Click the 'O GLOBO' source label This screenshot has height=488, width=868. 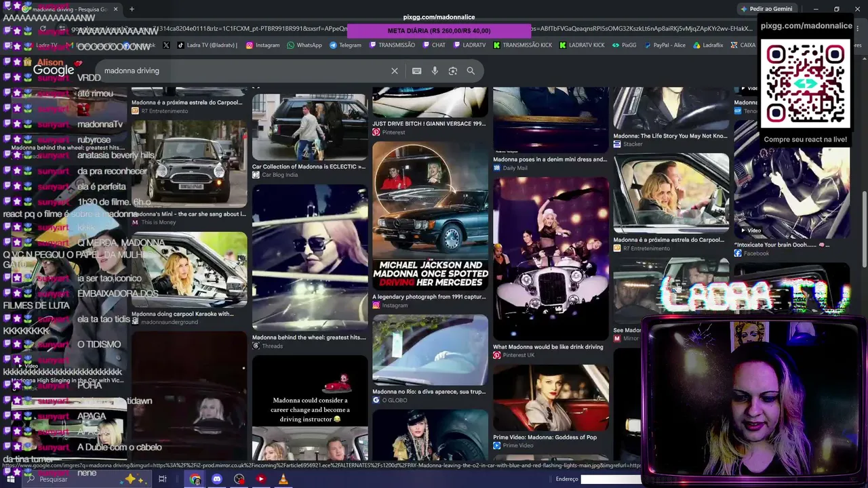pos(394,401)
